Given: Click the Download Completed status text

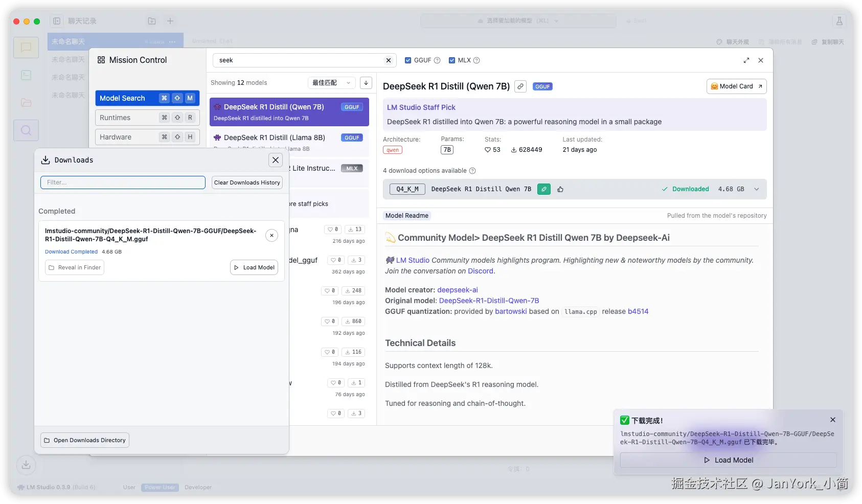Looking at the screenshot, I should click(71, 252).
